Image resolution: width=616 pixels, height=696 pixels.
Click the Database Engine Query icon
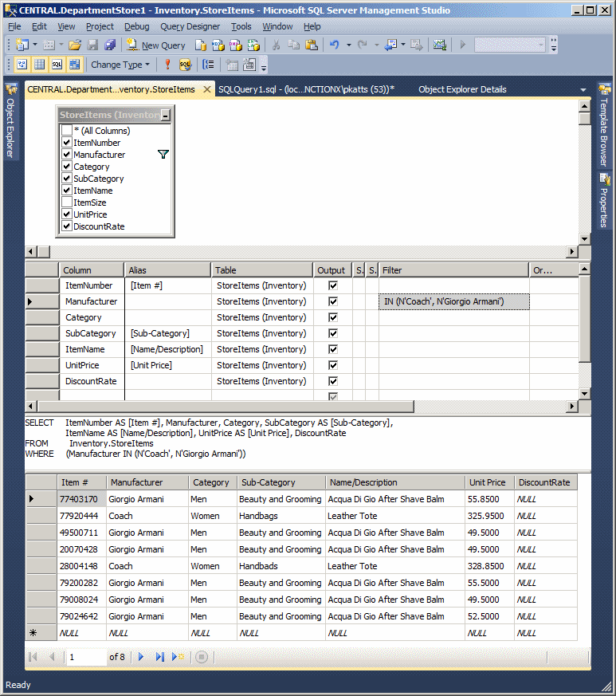(x=201, y=45)
